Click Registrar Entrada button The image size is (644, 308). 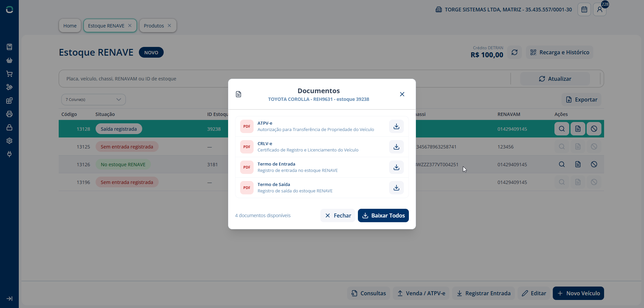[x=484, y=293]
